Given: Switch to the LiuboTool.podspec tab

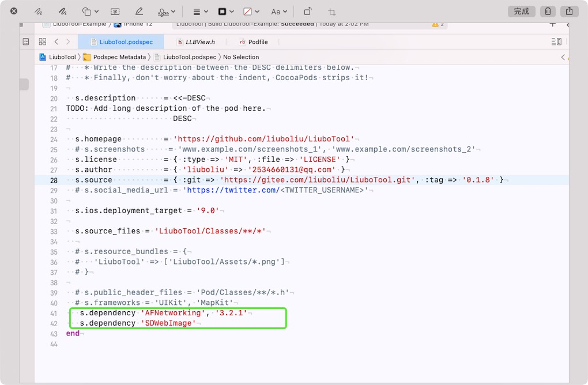Looking at the screenshot, I should click(121, 41).
